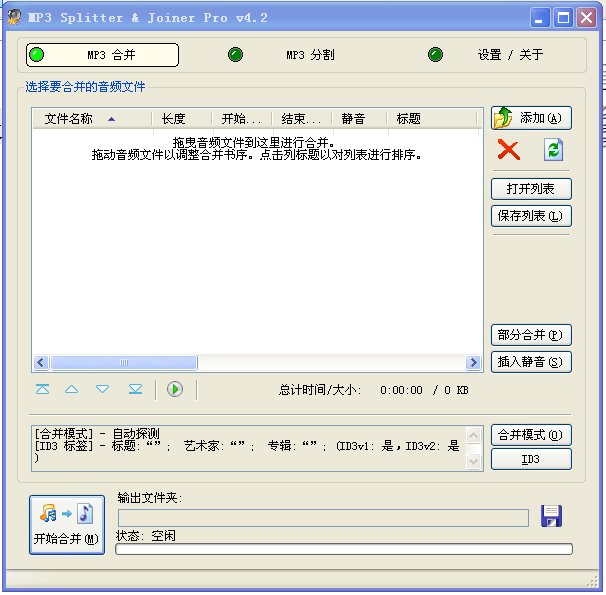Close the MP3 Splitter & Joiner window

click(586, 18)
